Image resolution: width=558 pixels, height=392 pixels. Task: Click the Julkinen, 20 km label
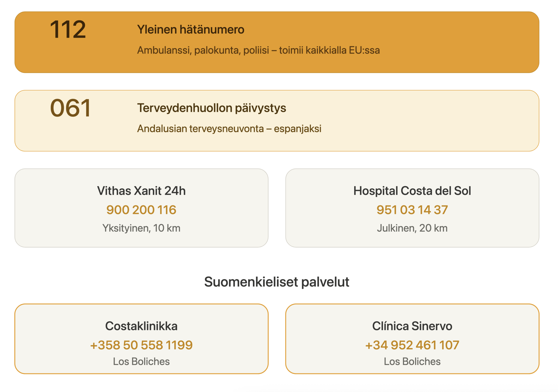412,228
